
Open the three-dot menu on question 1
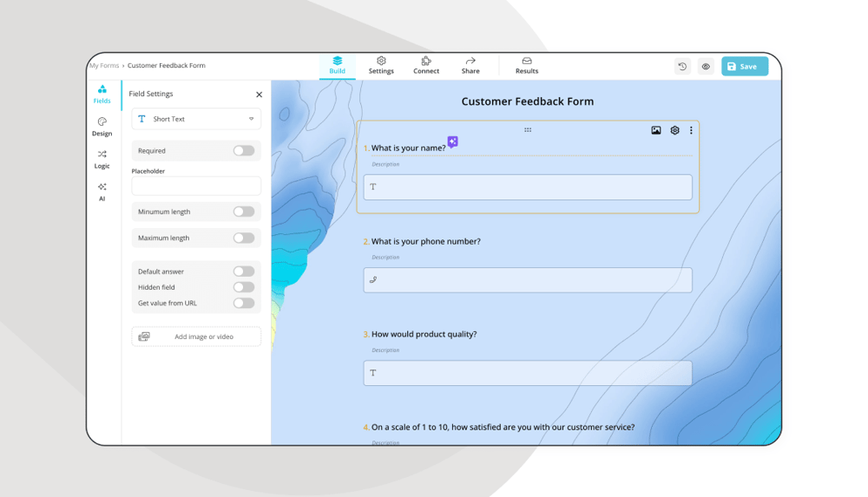click(x=691, y=130)
